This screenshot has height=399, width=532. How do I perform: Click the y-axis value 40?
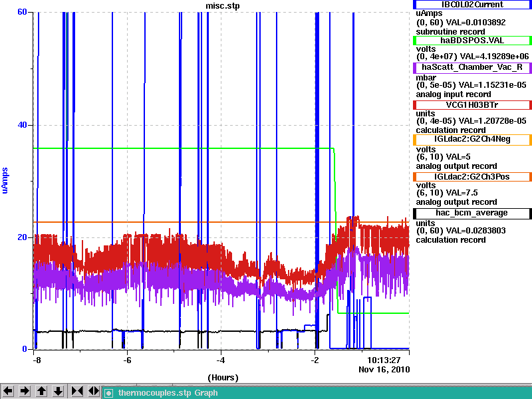(22, 125)
